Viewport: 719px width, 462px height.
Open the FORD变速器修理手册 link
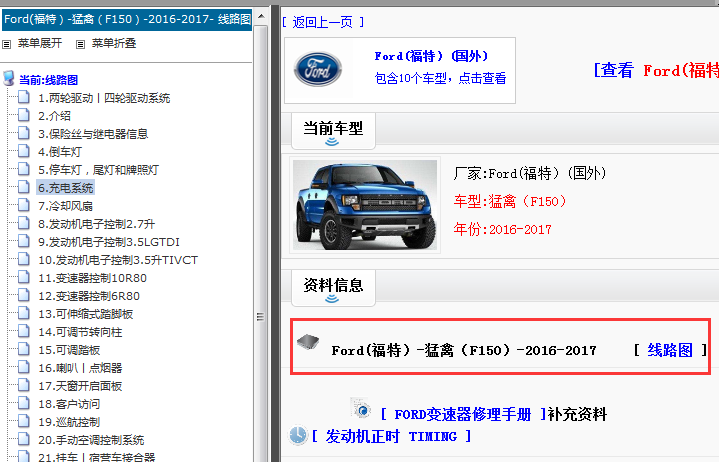(463, 414)
